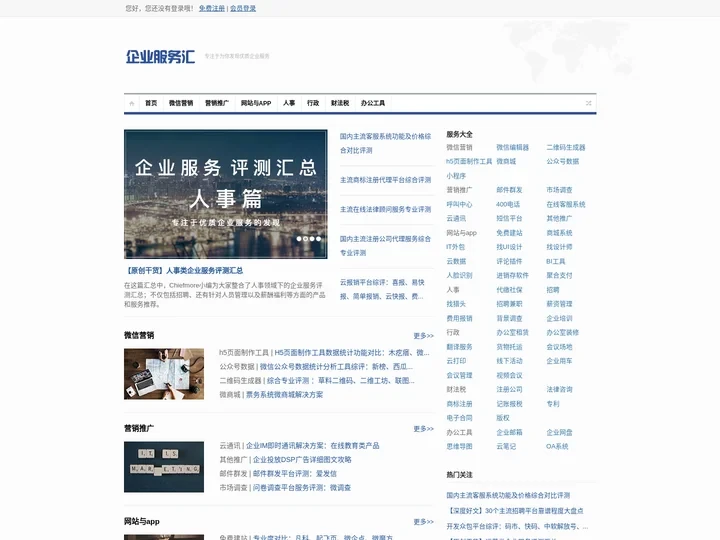Open 主流商标注册代理平台综合评测 article

[x=385, y=180]
